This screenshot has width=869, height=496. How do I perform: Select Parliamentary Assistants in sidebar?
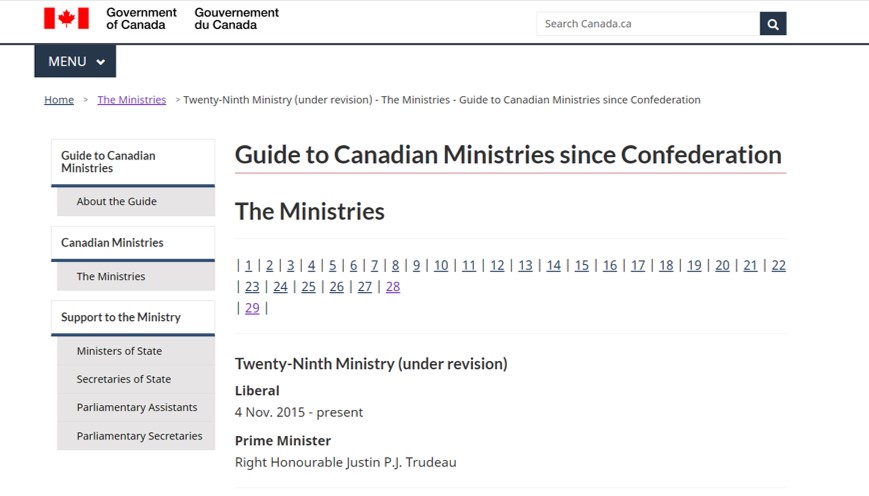[x=136, y=408]
